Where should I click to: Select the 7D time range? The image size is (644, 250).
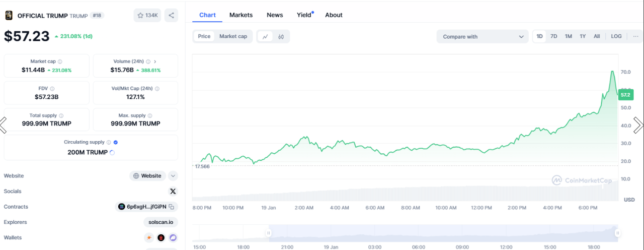[x=553, y=36]
